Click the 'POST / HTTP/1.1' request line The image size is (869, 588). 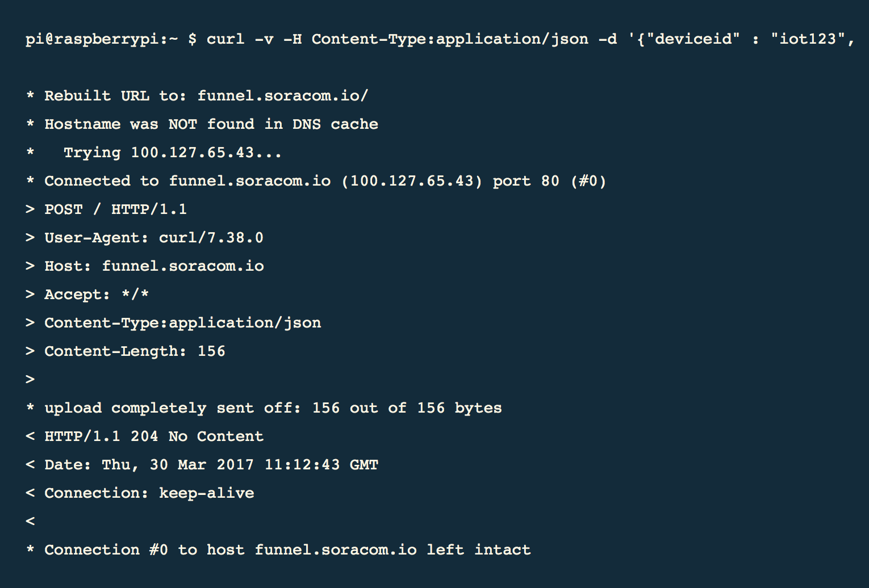pos(115,209)
